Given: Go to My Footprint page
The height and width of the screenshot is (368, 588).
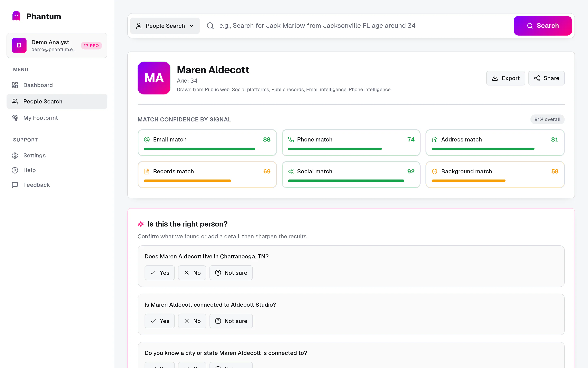Looking at the screenshot, I should (57, 118).
